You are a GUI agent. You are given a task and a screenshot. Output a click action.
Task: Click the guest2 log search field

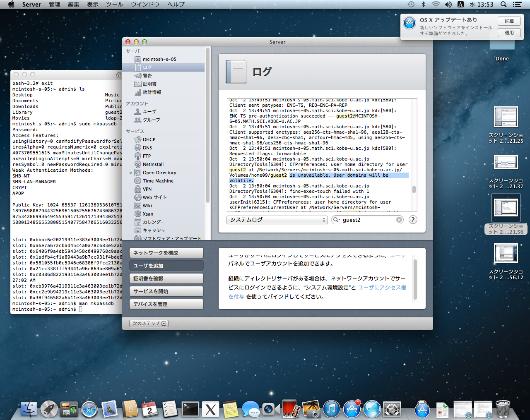(367, 220)
